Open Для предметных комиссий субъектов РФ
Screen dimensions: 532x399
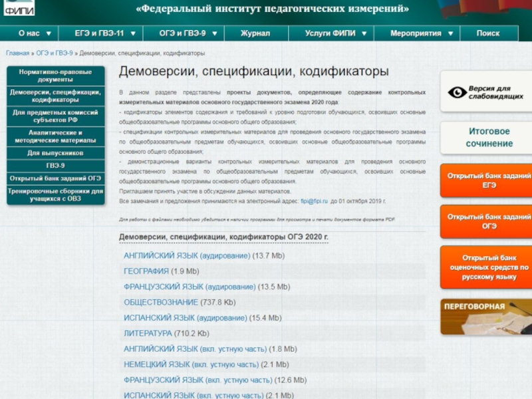(x=56, y=116)
